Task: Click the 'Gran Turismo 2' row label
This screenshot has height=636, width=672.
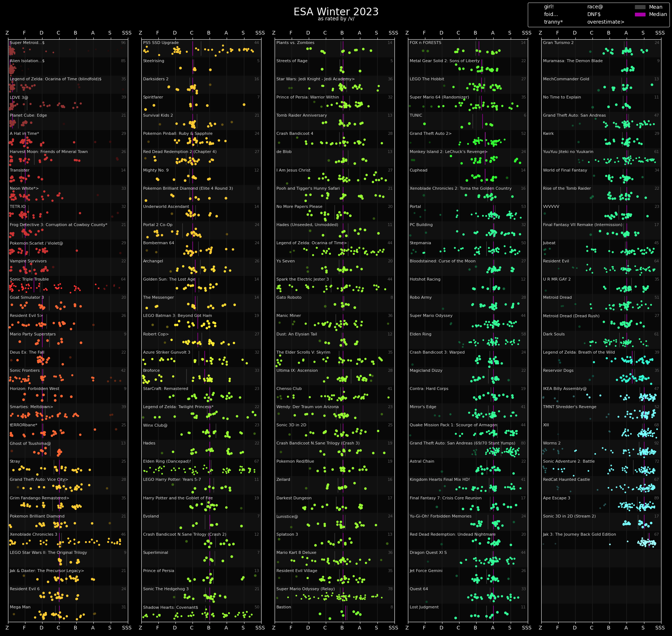Action: tap(558, 43)
